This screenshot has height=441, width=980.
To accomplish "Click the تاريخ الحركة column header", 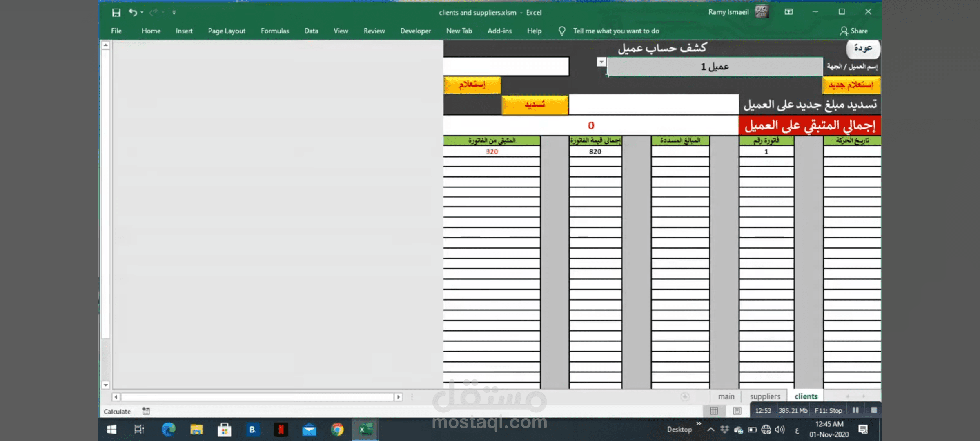I will (852, 140).
